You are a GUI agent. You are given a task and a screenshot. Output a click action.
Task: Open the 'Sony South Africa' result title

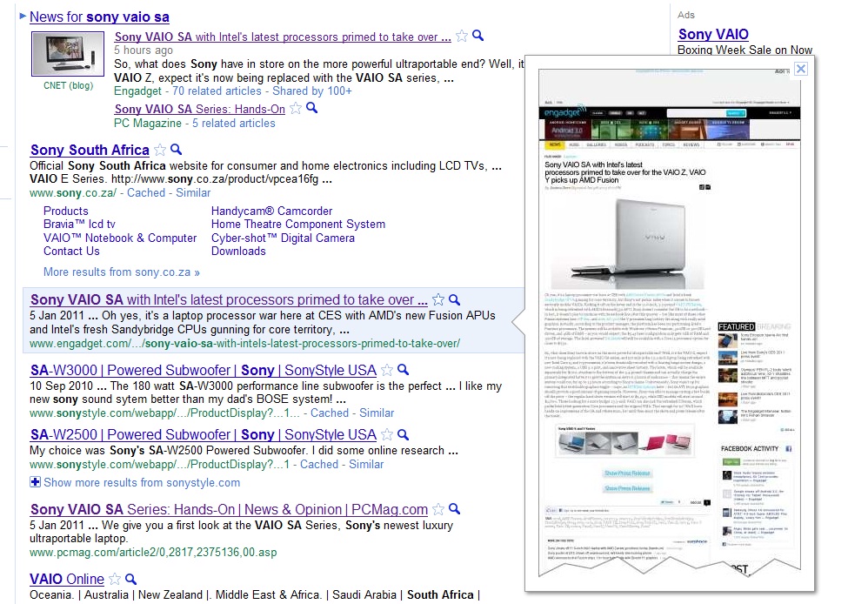[90, 151]
